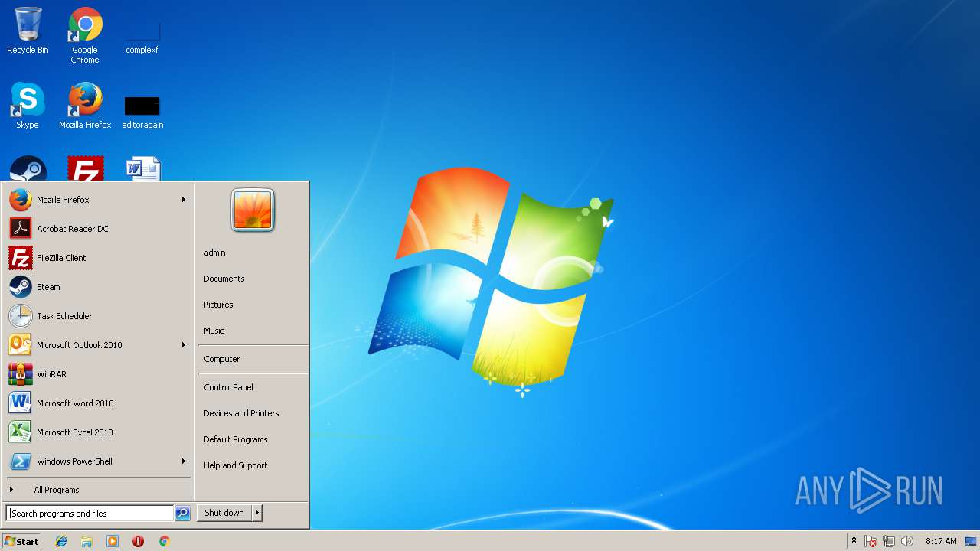980x551 pixels.
Task: Open Recycle Bin desktop icon
Action: [28, 31]
